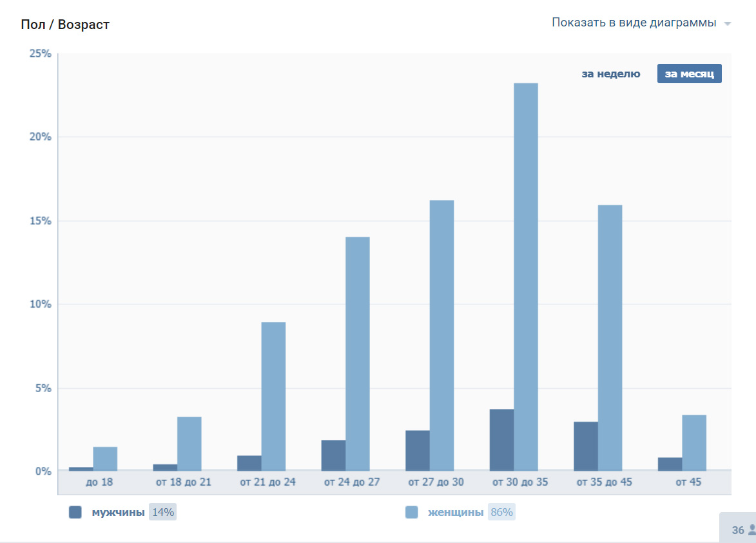
Task: Click the men bar for 'от 45'
Action: click(x=670, y=464)
